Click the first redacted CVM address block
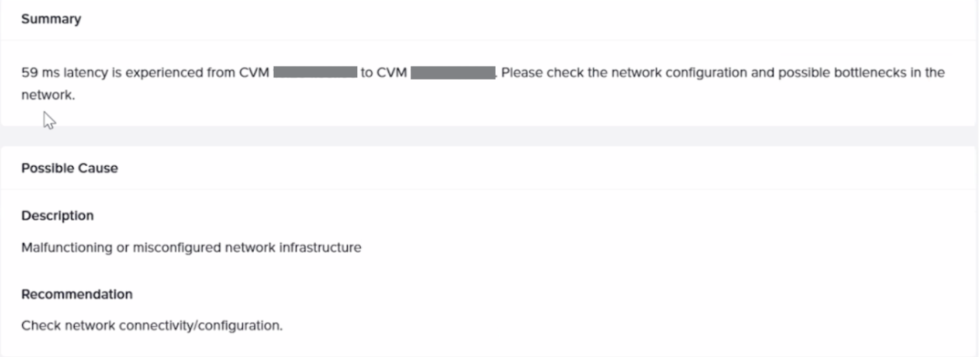The image size is (980, 357). coord(315,73)
